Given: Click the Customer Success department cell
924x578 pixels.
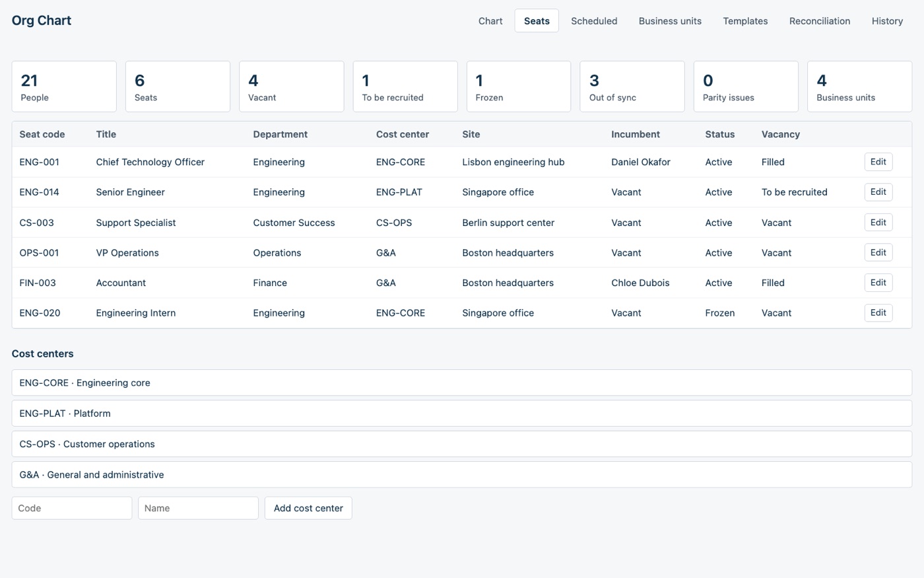Looking at the screenshot, I should pyautogui.click(x=294, y=223).
